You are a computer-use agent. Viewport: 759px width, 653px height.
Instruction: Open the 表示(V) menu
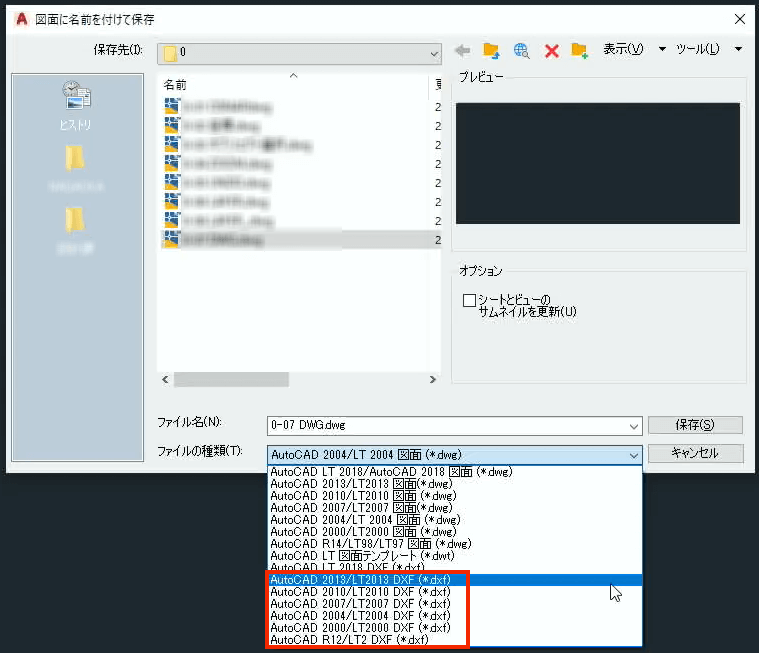pos(623,49)
